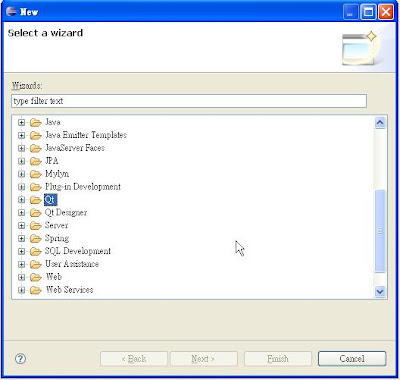Screen dimensions: 400x380
Task: Select the Qt Designer category
Action: click(x=66, y=213)
